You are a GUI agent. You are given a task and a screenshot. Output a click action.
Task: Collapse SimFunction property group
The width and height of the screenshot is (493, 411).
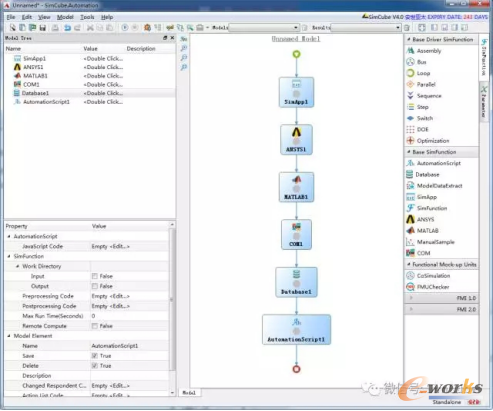9,256
